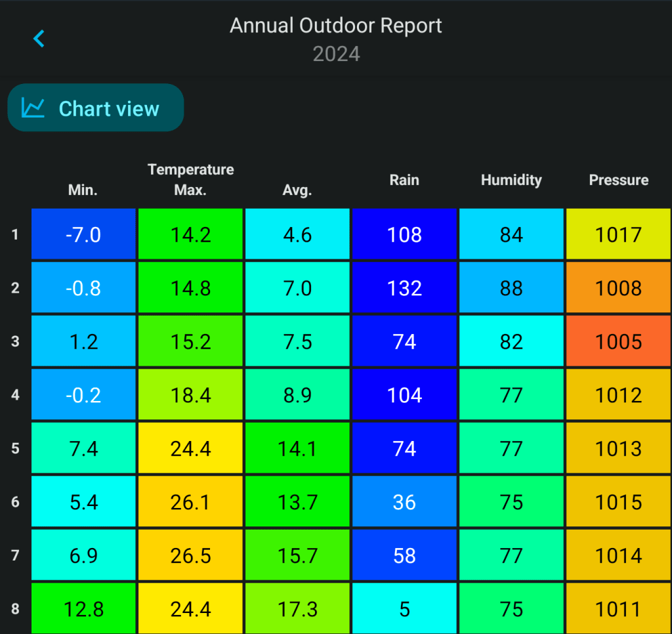Select the rain cell showing 132
This screenshot has height=634, width=672.
404,288
